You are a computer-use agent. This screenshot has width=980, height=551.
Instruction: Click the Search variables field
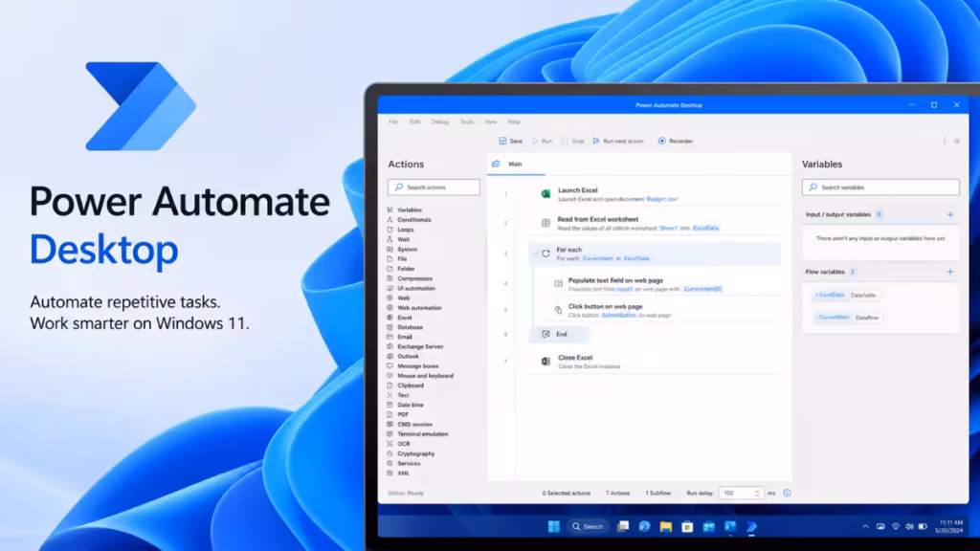[880, 187]
